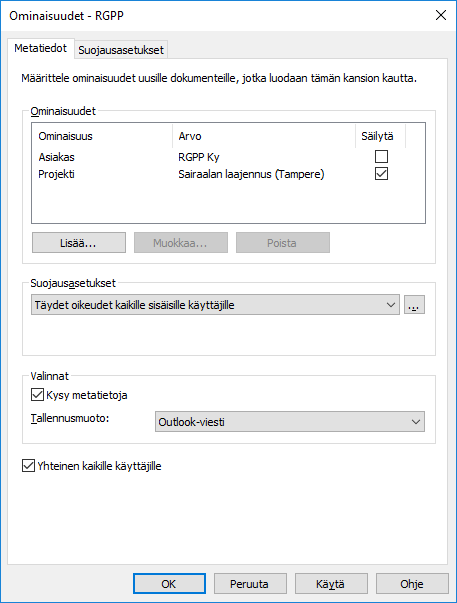The height and width of the screenshot is (603, 457).
Task: Check Säilytä box for Asiakas row
Action: click(381, 157)
